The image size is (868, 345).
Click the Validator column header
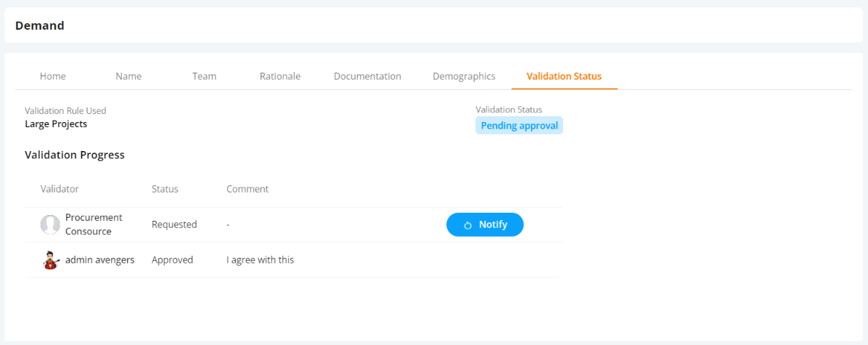(60, 189)
